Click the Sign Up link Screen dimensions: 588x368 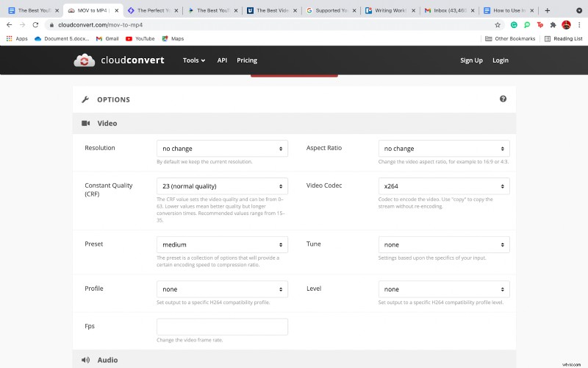(471, 60)
